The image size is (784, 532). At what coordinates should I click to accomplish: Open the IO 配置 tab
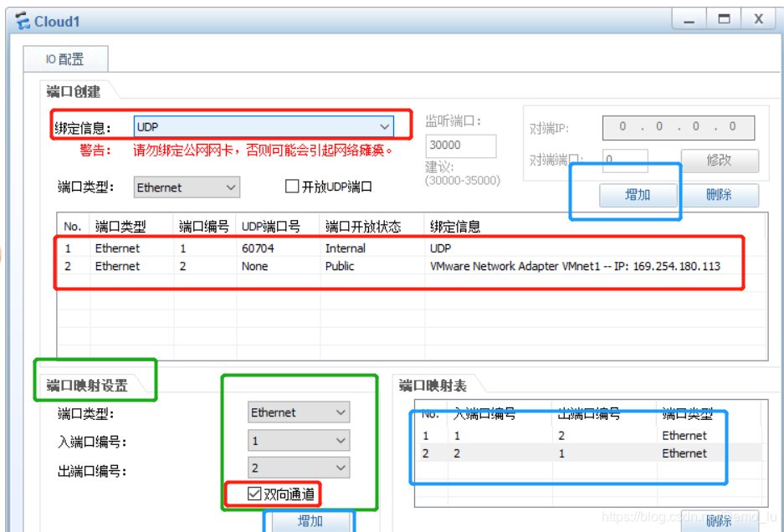pos(65,59)
